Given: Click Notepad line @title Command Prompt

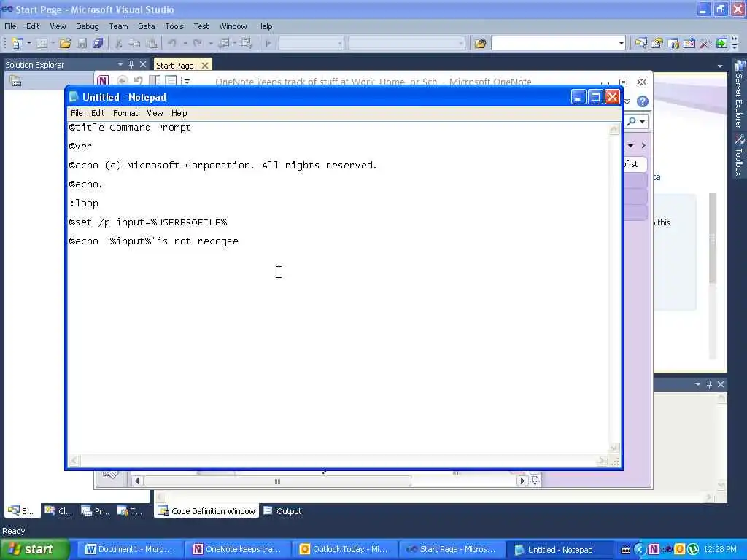Looking at the screenshot, I should (130, 128).
